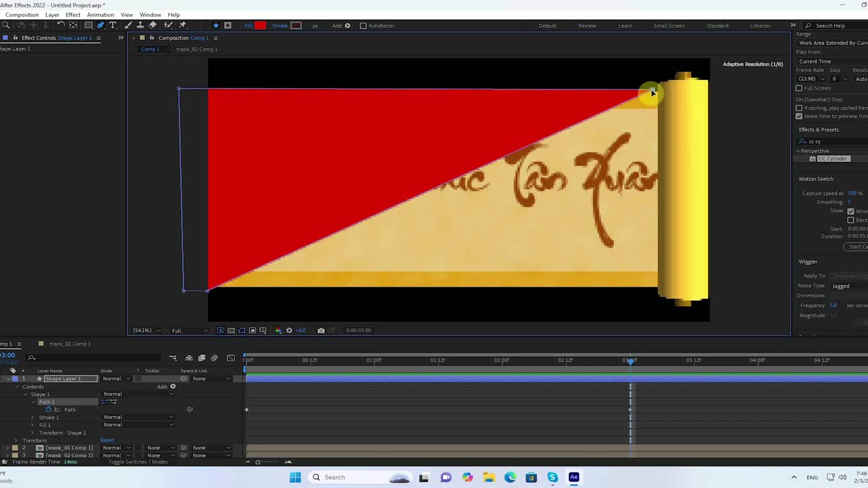Enable the Full Screen checkbox
Image resolution: width=868 pixels, height=488 pixels.
pos(799,88)
